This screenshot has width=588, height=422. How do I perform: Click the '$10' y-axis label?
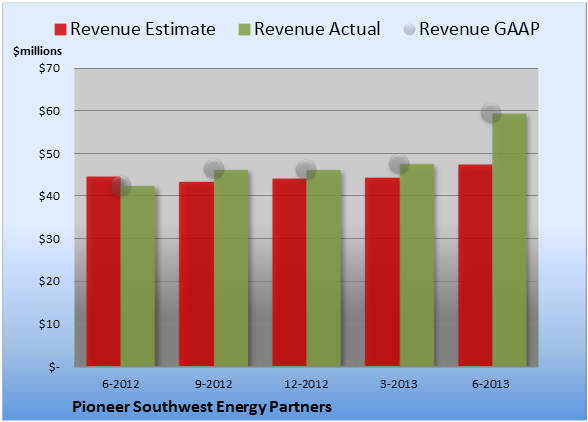coord(49,324)
